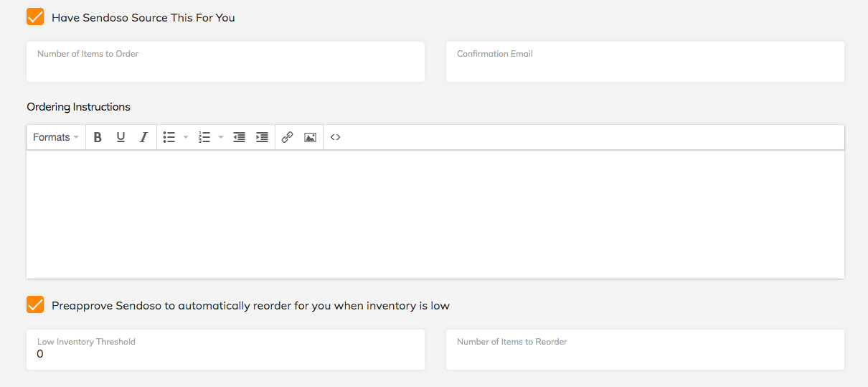The image size is (868, 387).
Task: Insert an image into the instructions
Action: click(x=310, y=137)
